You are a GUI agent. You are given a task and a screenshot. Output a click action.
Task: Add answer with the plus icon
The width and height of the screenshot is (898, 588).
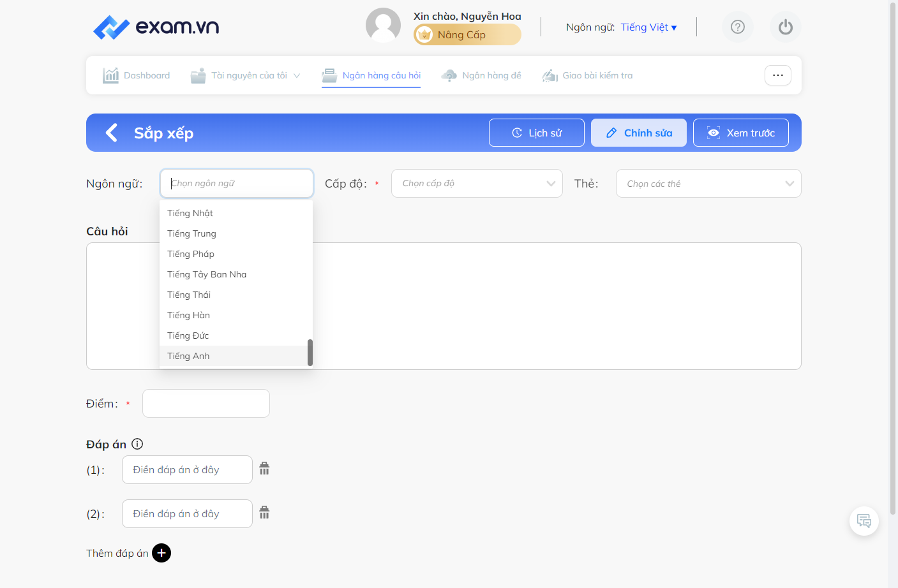point(161,553)
